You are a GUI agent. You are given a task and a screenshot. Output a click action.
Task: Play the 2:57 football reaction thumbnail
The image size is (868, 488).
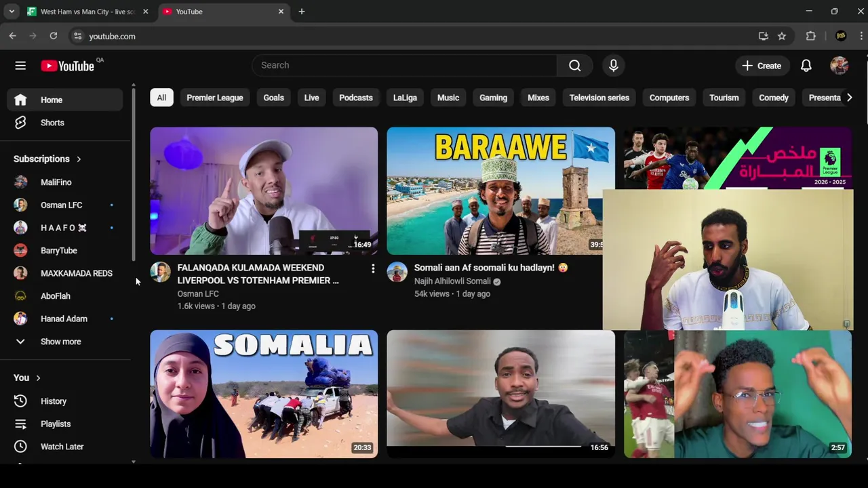pos(738,394)
